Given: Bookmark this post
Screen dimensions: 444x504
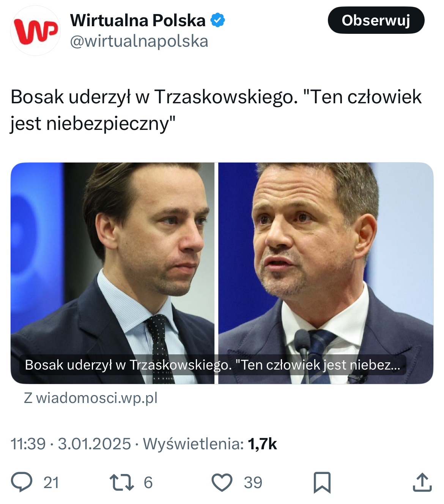Looking at the screenshot, I should click(x=322, y=482).
